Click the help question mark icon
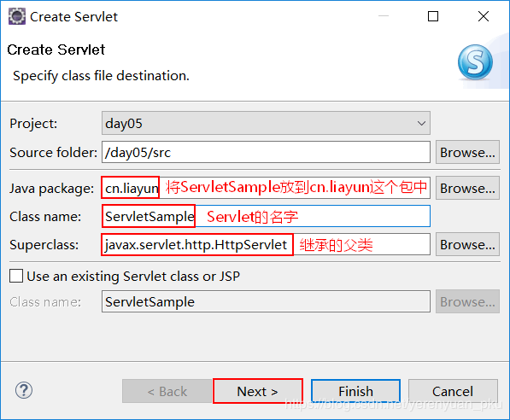The image size is (510, 420). (24, 390)
